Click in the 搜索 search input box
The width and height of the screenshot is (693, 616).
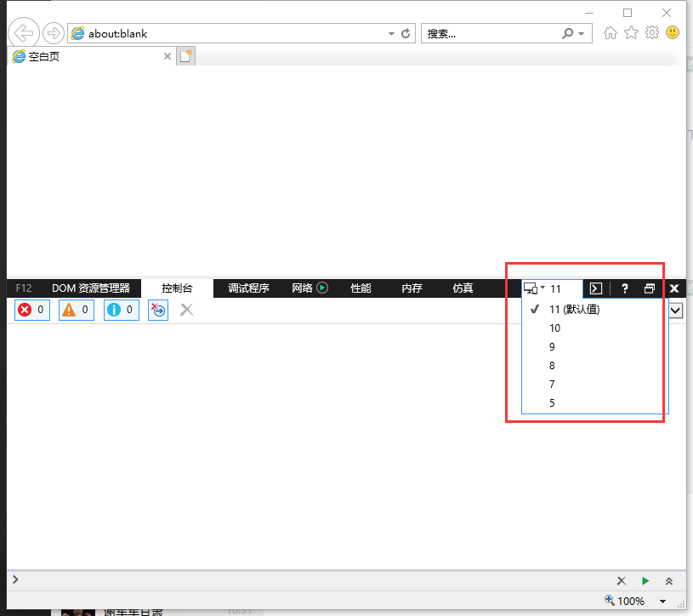[x=489, y=34]
